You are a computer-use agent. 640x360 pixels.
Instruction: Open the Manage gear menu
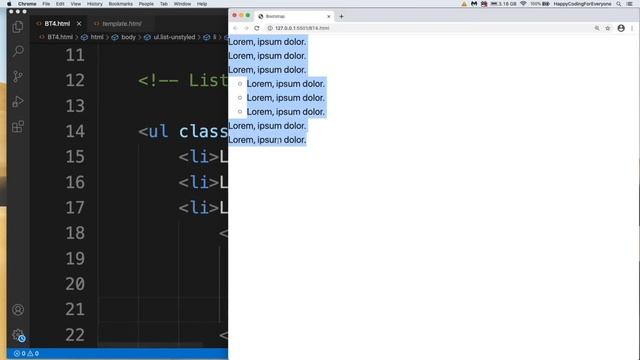pyautogui.click(x=18, y=335)
